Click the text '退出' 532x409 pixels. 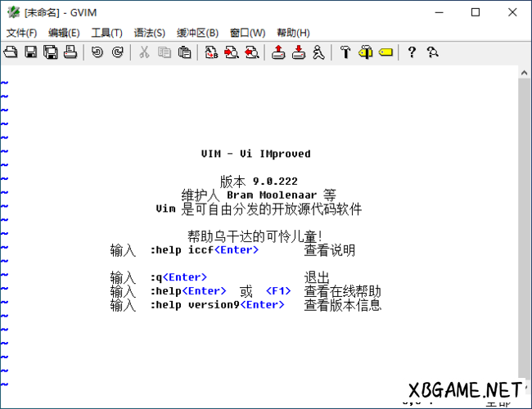point(317,277)
